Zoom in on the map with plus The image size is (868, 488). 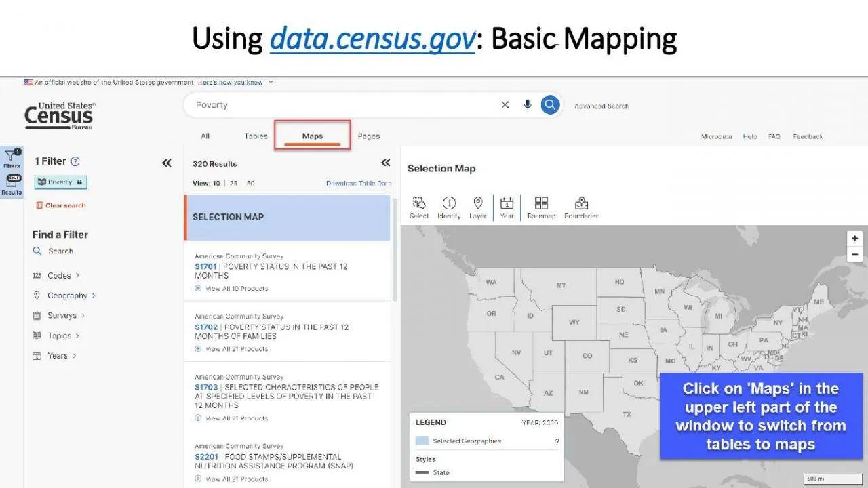854,239
